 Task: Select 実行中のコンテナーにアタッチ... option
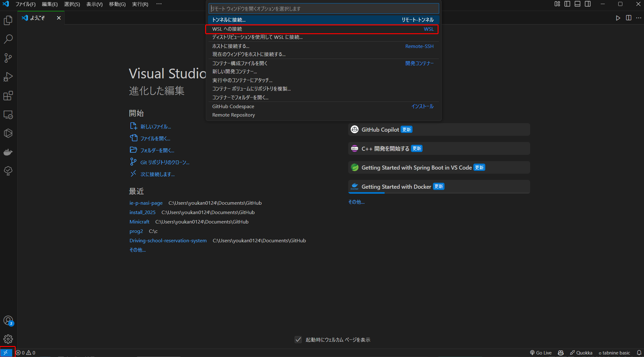click(x=323, y=80)
